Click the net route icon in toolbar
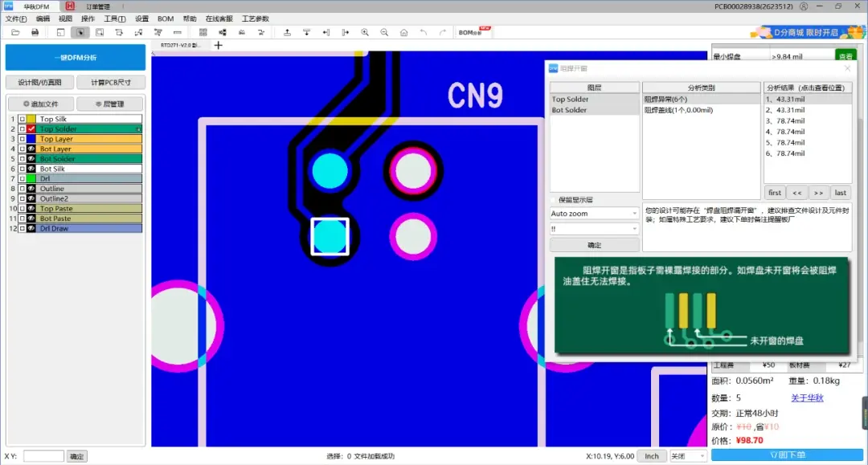The width and height of the screenshot is (868, 465). tap(138, 33)
